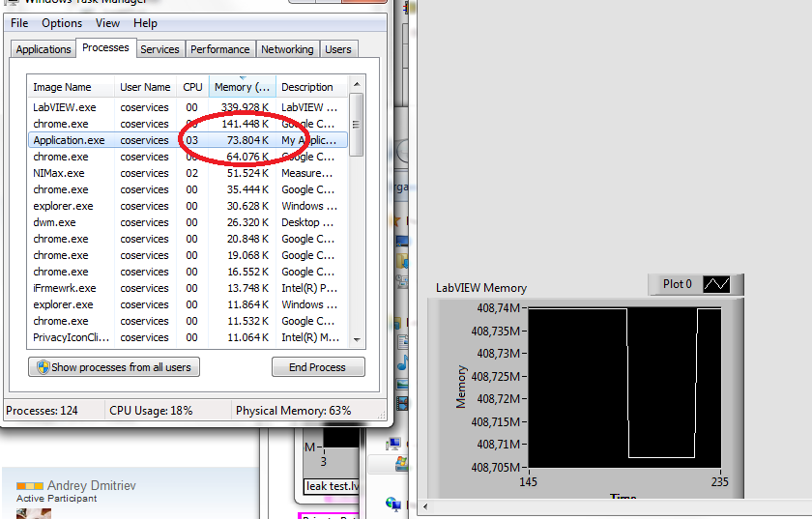
Task: Select chrome.exe row with 16.552 K memory
Action: pos(188,272)
